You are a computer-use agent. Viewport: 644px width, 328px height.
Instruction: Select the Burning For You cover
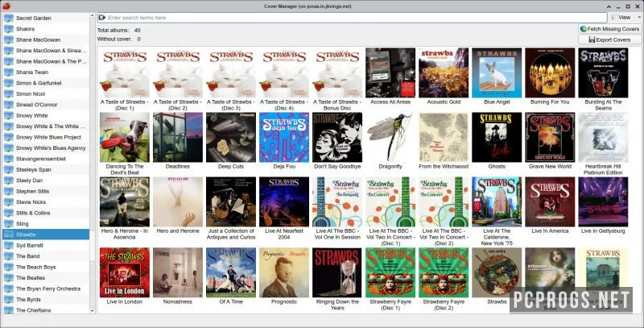pos(550,73)
